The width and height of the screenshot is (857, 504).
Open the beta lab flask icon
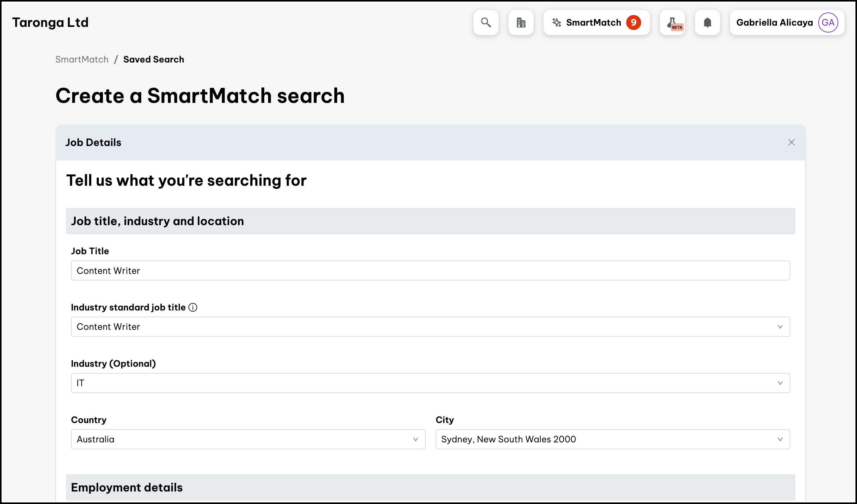point(672,23)
